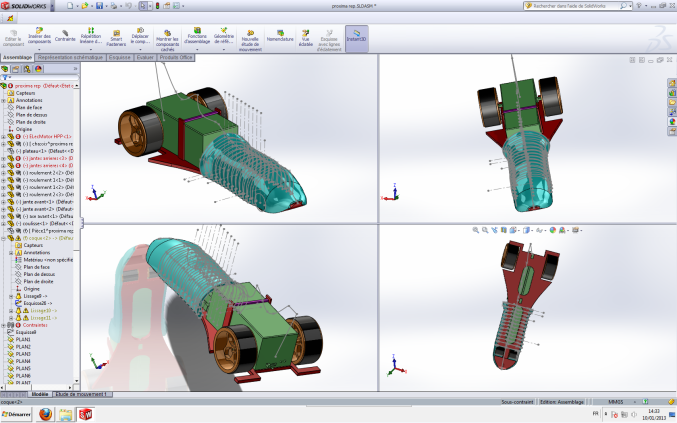The width and height of the screenshot is (677, 423).
Task: Switch to the Assemblage tab
Action: click(17, 57)
